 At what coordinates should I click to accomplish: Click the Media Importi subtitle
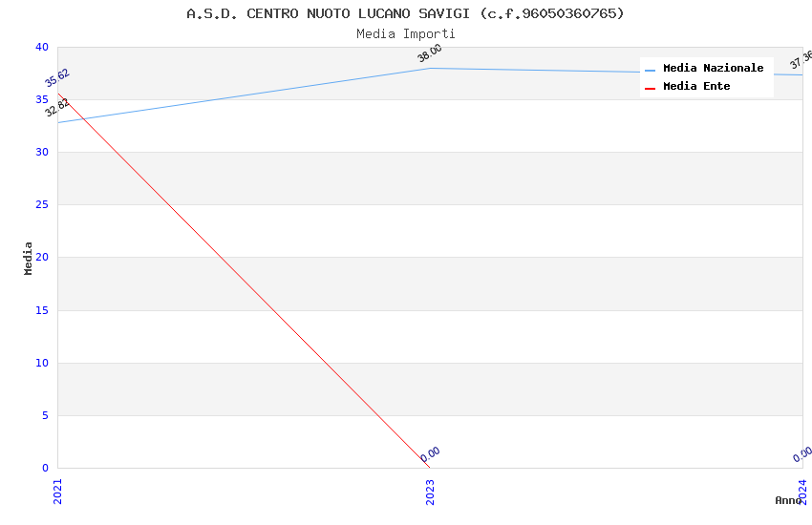pyautogui.click(x=405, y=34)
